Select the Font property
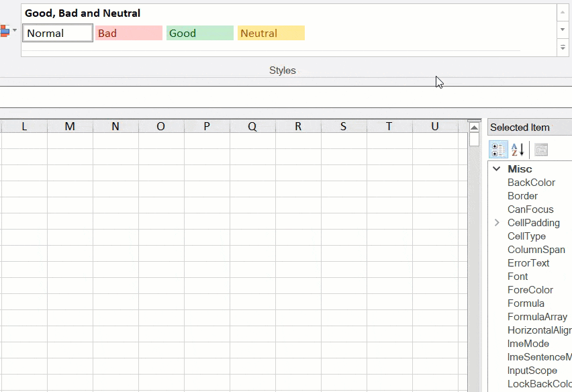Screen dimensions: 572x392 [x=518, y=277]
